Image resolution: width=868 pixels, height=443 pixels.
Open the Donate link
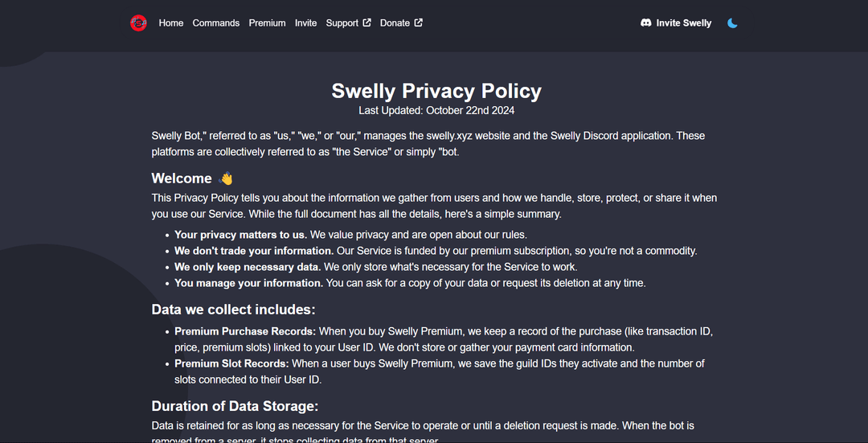[395, 23]
